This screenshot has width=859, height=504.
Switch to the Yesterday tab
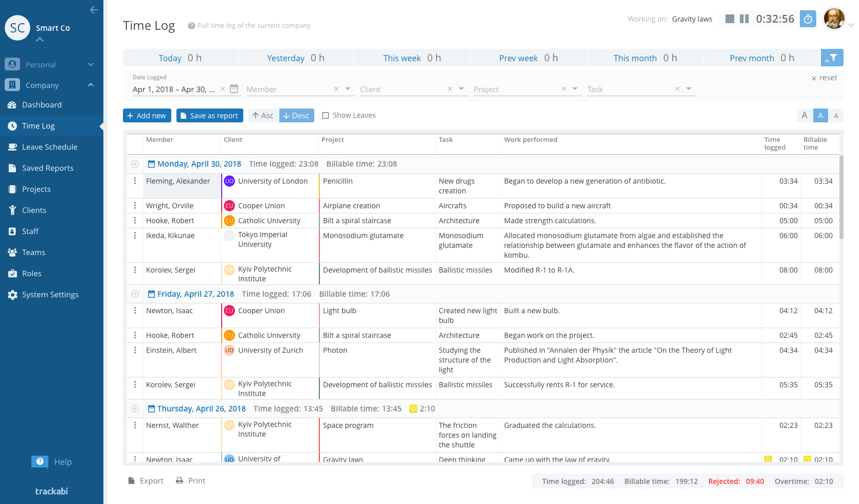coord(296,58)
